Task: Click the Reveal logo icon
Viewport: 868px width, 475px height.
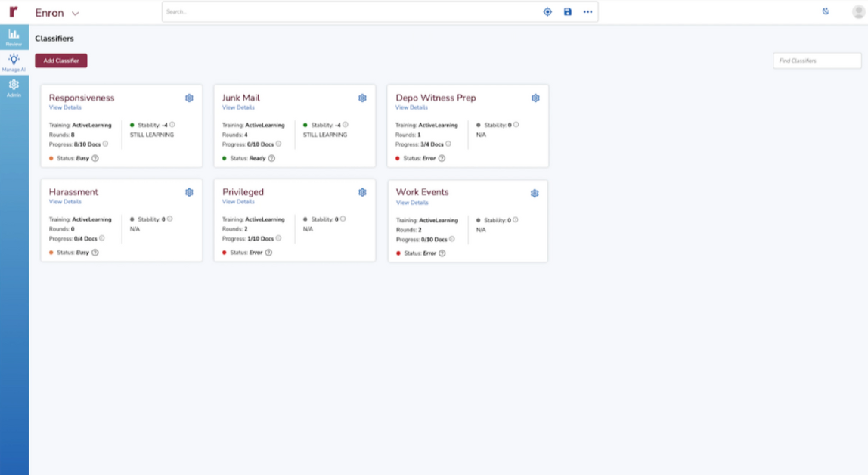Action: point(14,11)
